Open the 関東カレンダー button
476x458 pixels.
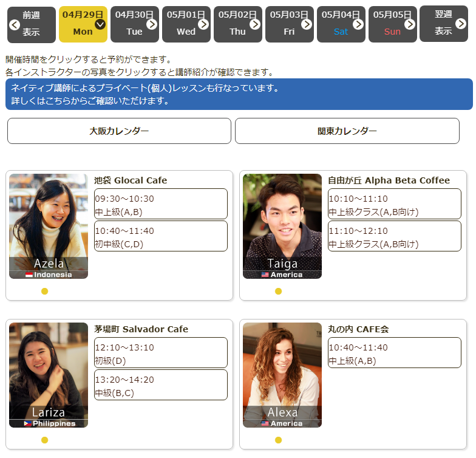click(x=347, y=131)
